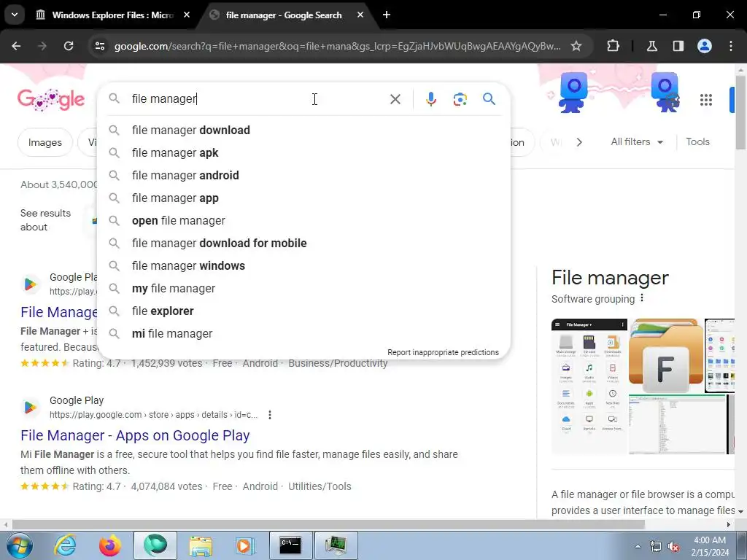This screenshot has width=747, height=560.
Task: Start voice search with microphone icon
Action: [x=431, y=99]
